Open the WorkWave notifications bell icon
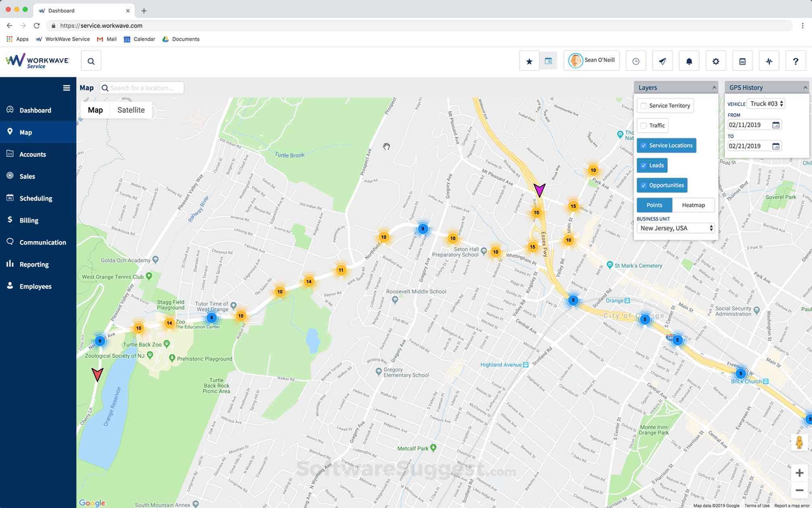This screenshot has width=812, height=508. tap(689, 60)
